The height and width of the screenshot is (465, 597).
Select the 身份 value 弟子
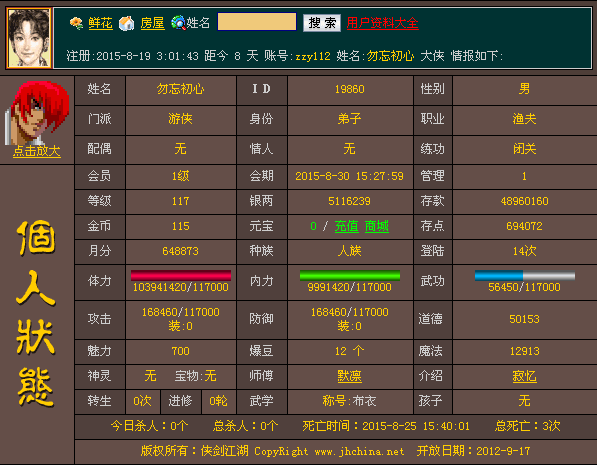pyautogui.click(x=350, y=119)
